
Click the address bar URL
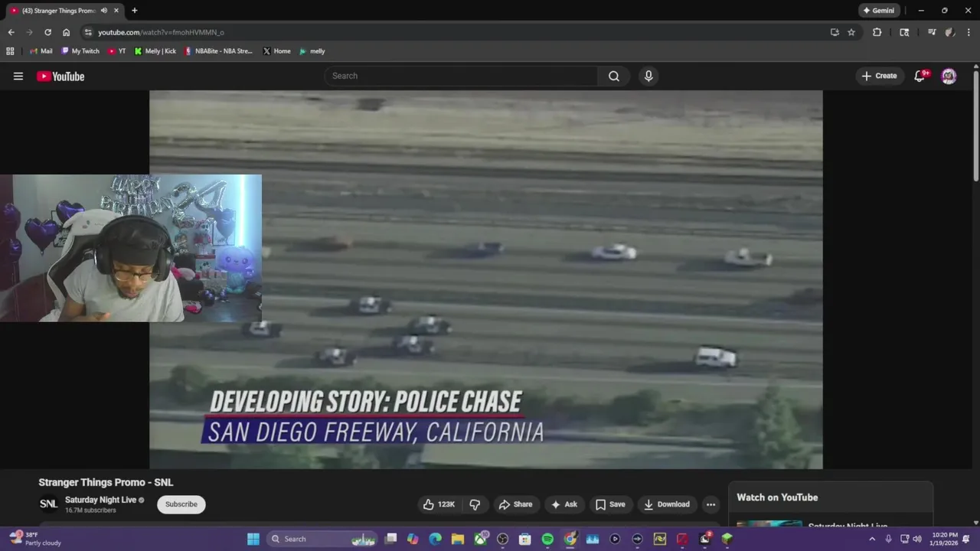[161, 32]
